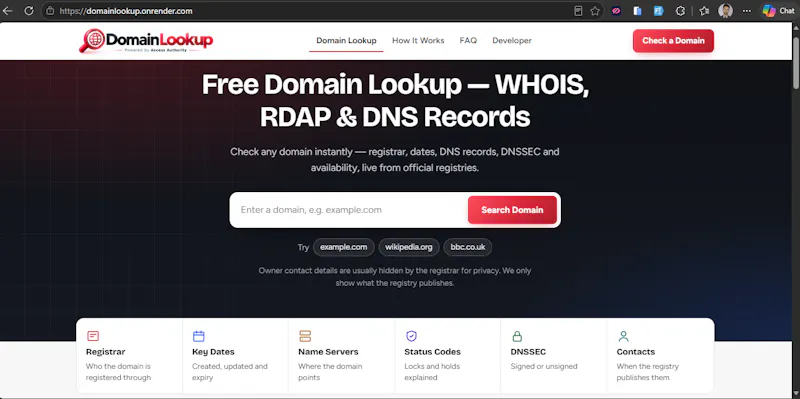Click the text 'Signed or unsigned'

click(544, 366)
